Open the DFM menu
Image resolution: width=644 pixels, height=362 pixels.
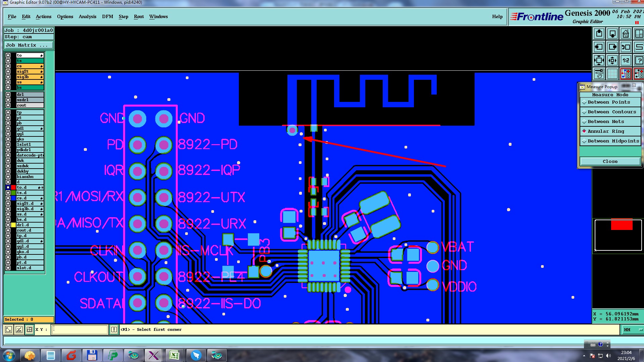[107, 17]
